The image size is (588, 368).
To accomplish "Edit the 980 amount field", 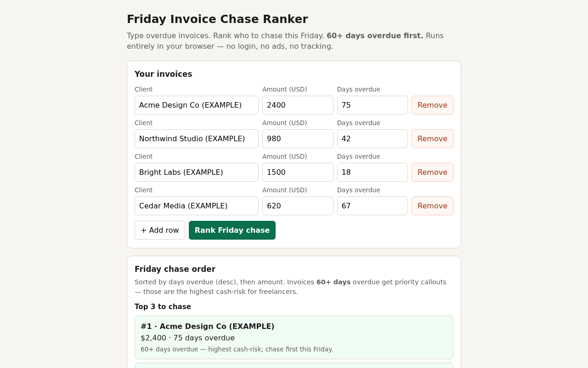I will [298, 138].
